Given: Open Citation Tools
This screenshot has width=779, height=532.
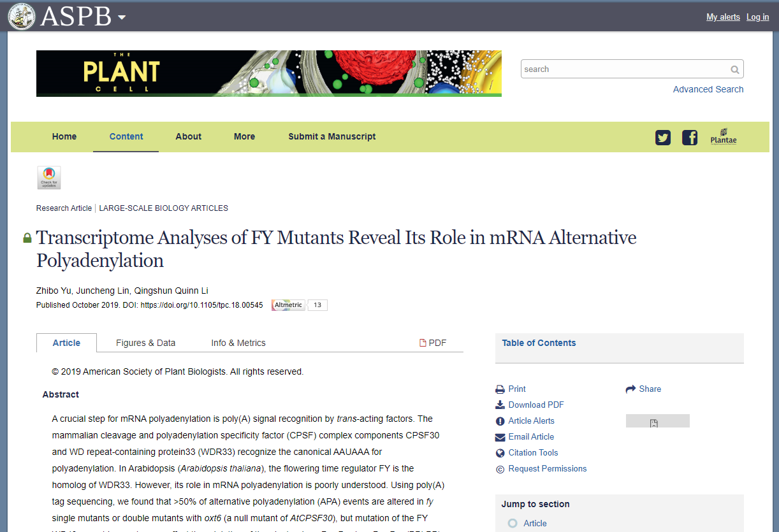Looking at the screenshot, I should coord(533,452).
